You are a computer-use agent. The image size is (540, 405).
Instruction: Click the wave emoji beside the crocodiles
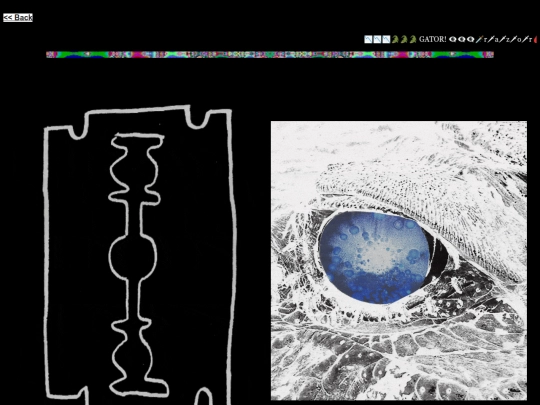coord(386,39)
